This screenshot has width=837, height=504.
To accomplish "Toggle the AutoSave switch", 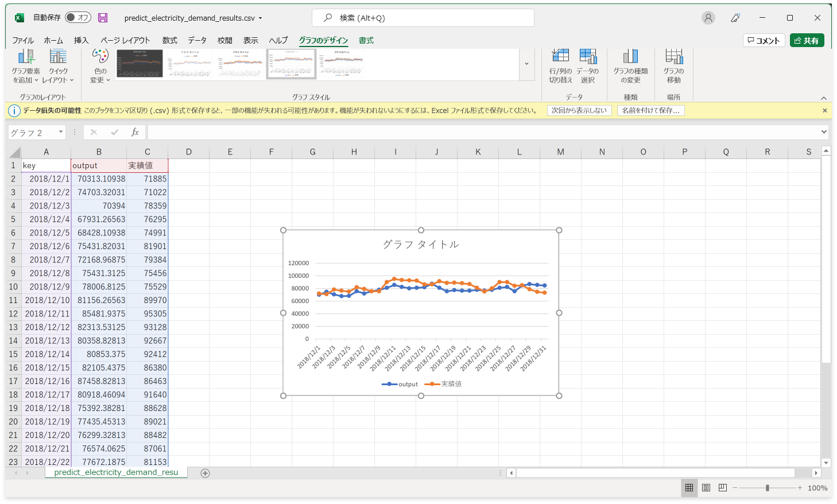I will [x=78, y=17].
